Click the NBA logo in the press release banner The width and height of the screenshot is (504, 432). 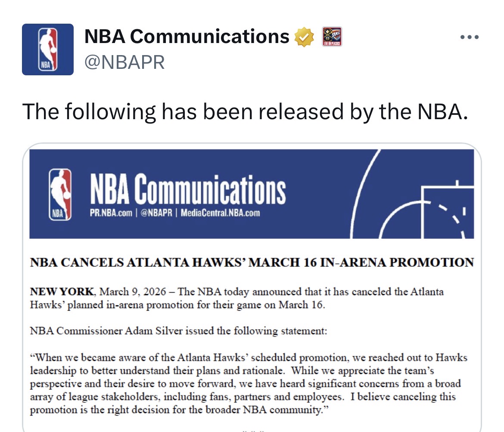coord(60,194)
